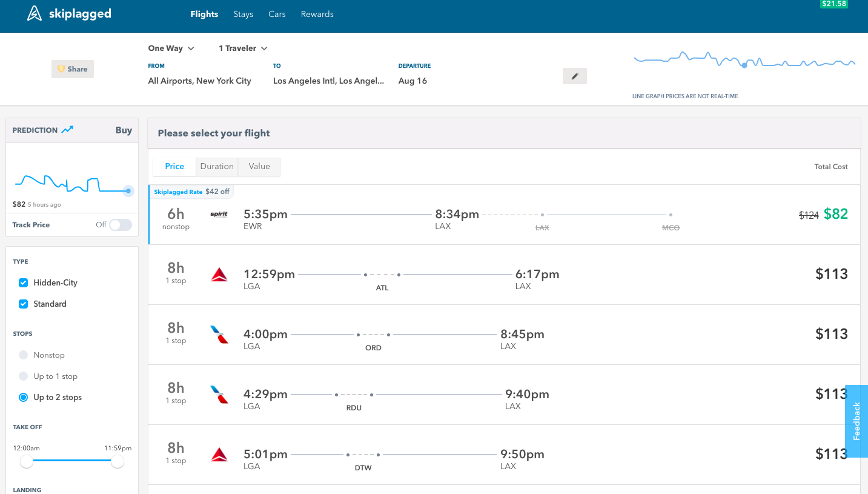This screenshot has height=494, width=868.
Task: Enable the Track Price toggle
Action: [x=121, y=225]
